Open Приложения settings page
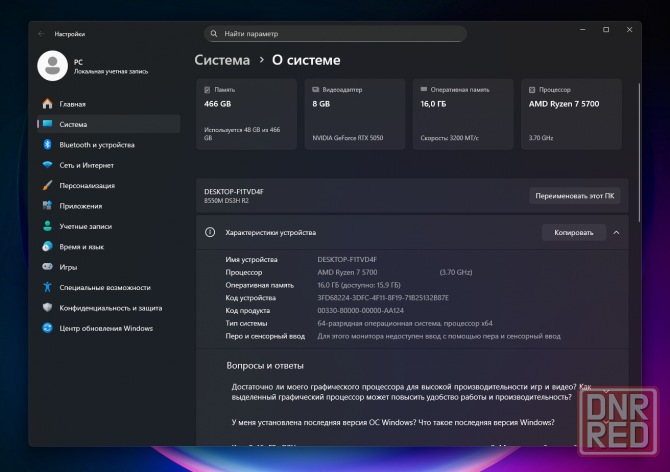This screenshot has height=472, width=670. [109, 206]
